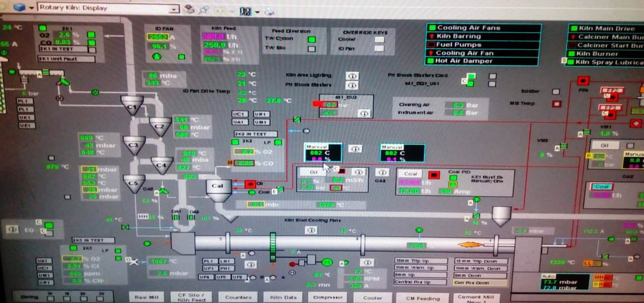Toggle the T/W Silo feed diversion box
The height and width of the screenshot is (303, 644).
[312, 49]
